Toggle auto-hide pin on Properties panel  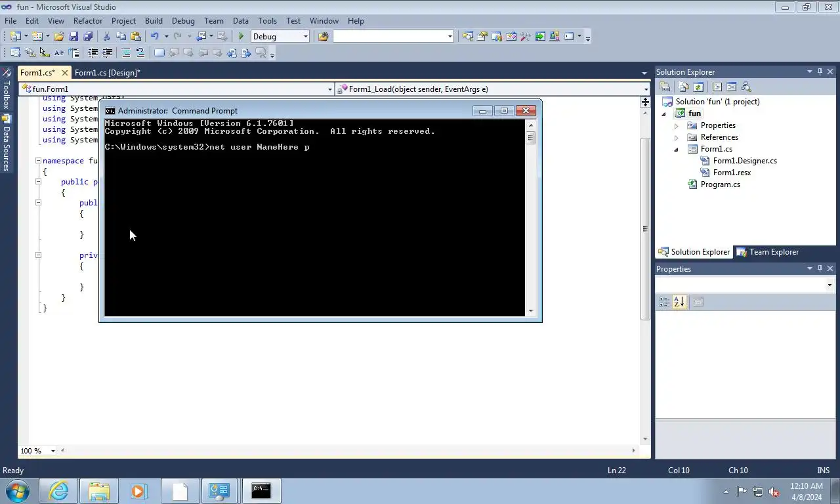820,268
